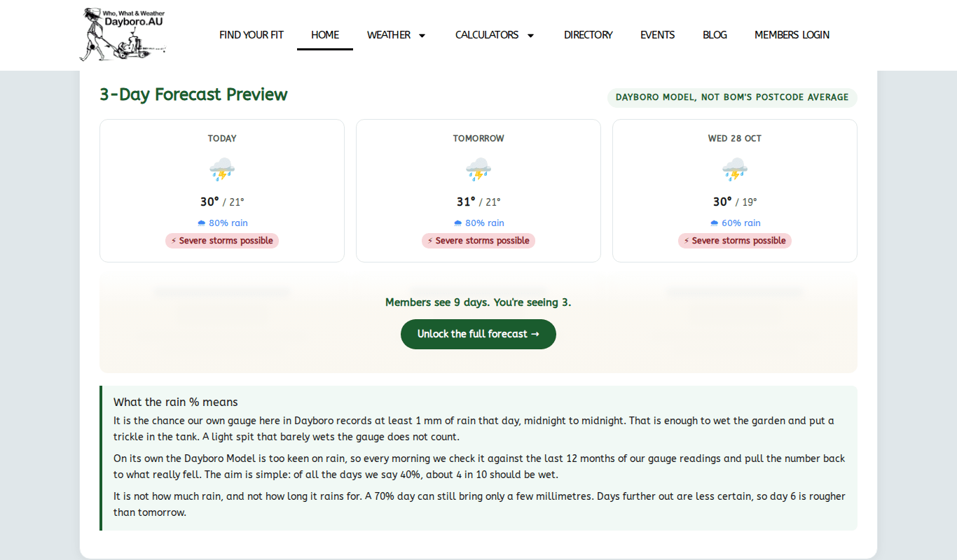The width and height of the screenshot is (957, 560).
Task: Click the Dayboro.AU site logo
Action: tap(123, 34)
